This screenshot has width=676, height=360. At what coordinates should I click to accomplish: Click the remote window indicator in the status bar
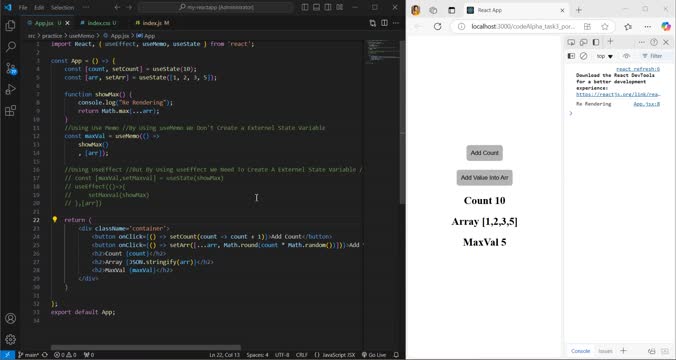click(x=7, y=355)
